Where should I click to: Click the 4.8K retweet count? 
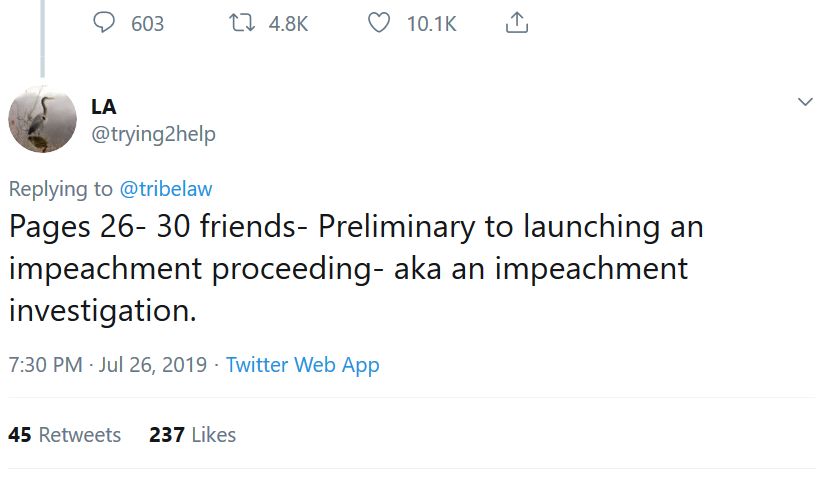pyautogui.click(x=289, y=24)
